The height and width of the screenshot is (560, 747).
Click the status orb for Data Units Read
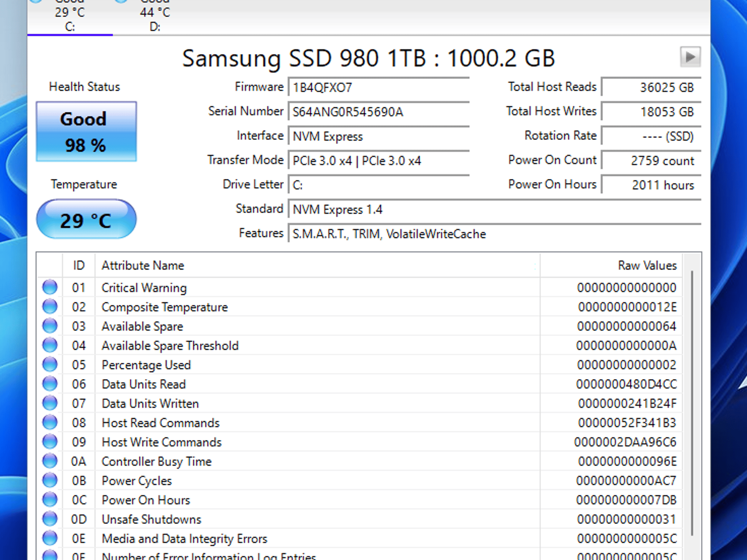pyautogui.click(x=50, y=384)
